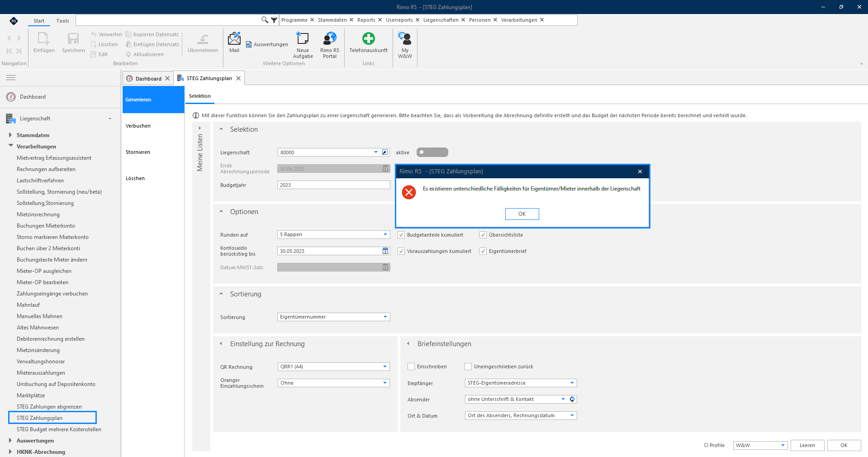This screenshot has width=868, height=457.
Task: Toggle the hamburger sidebar menu
Action: tap(11, 78)
